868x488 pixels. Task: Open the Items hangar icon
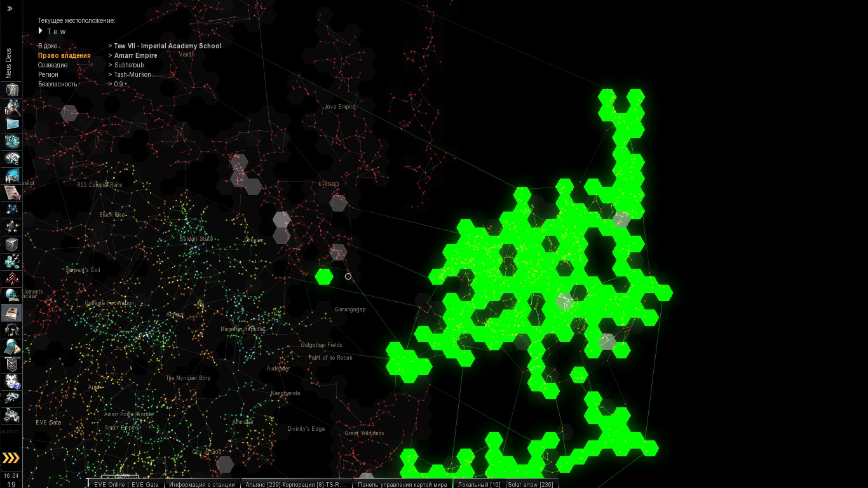12,416
